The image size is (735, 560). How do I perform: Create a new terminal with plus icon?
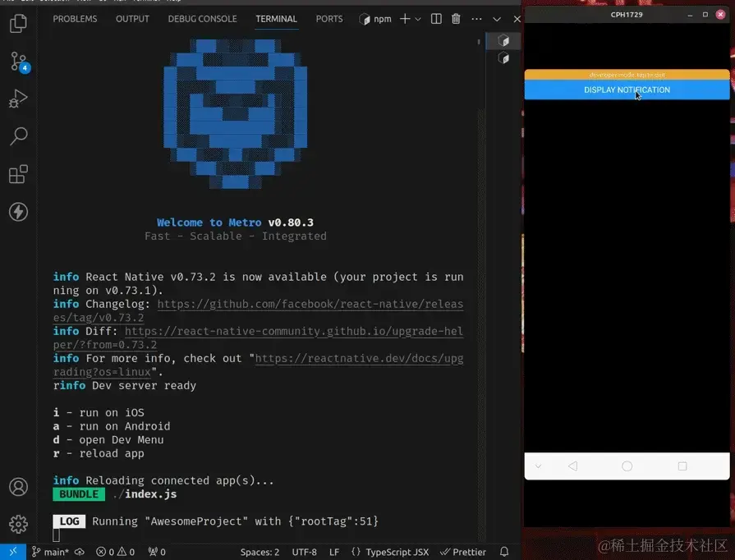405,19
